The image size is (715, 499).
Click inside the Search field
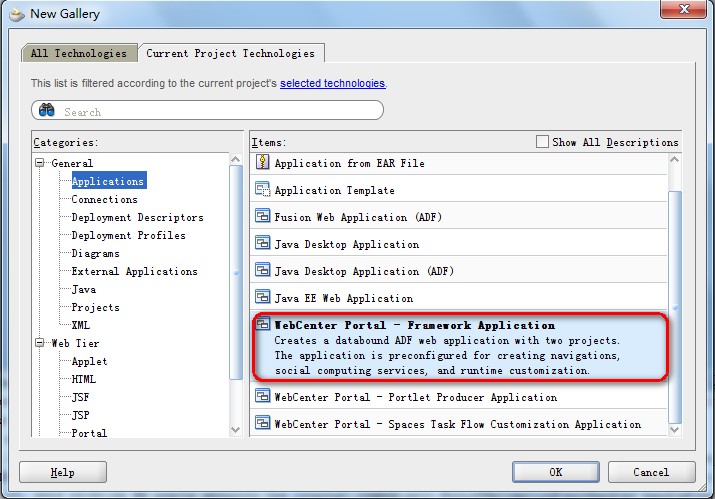pos(207,111)
